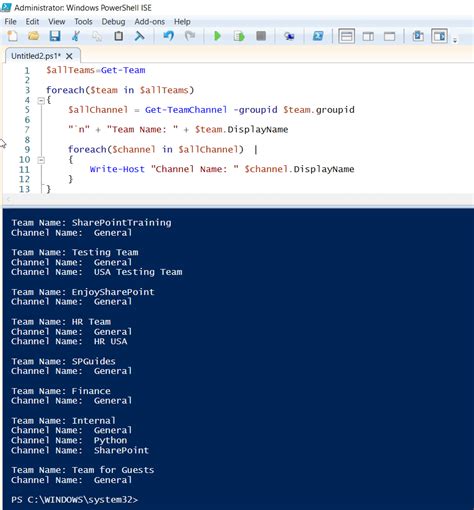Open the Edit menu
474x510 pixels.
coord(32,22)
